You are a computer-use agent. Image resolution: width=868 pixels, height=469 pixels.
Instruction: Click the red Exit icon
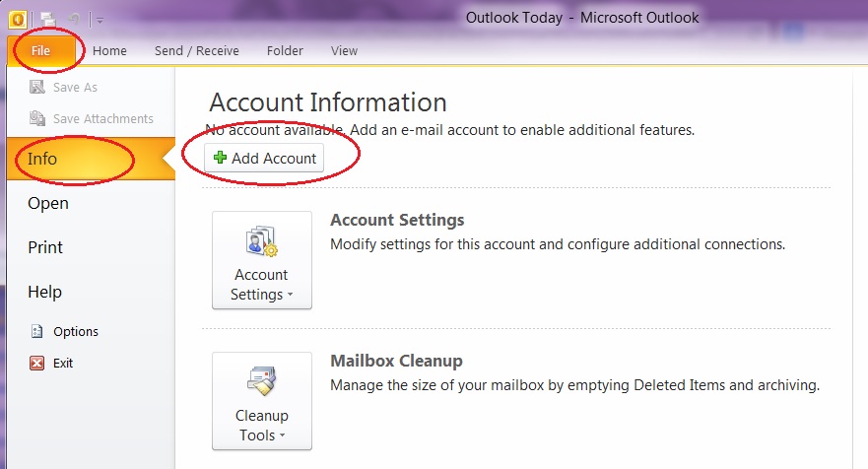(37, 363)
